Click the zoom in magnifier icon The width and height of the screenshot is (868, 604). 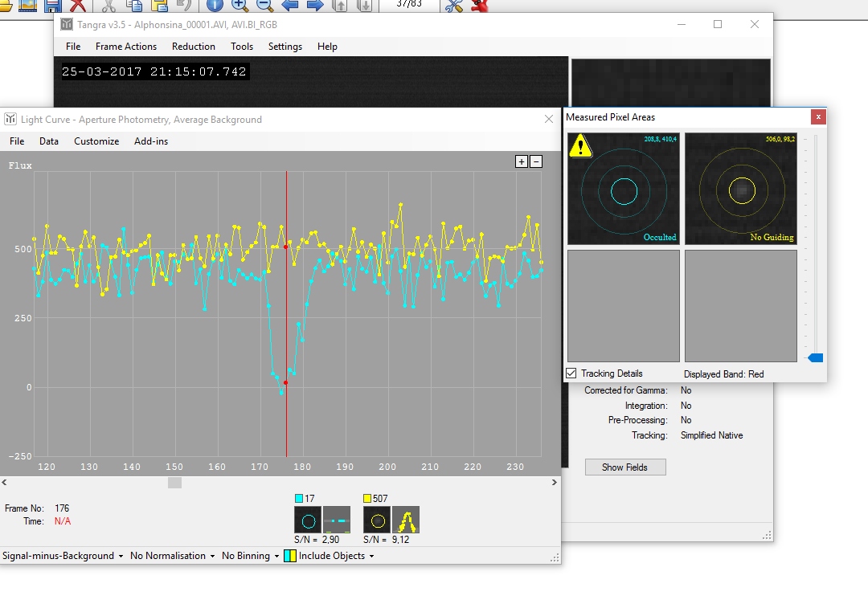(x=241, y=6)
